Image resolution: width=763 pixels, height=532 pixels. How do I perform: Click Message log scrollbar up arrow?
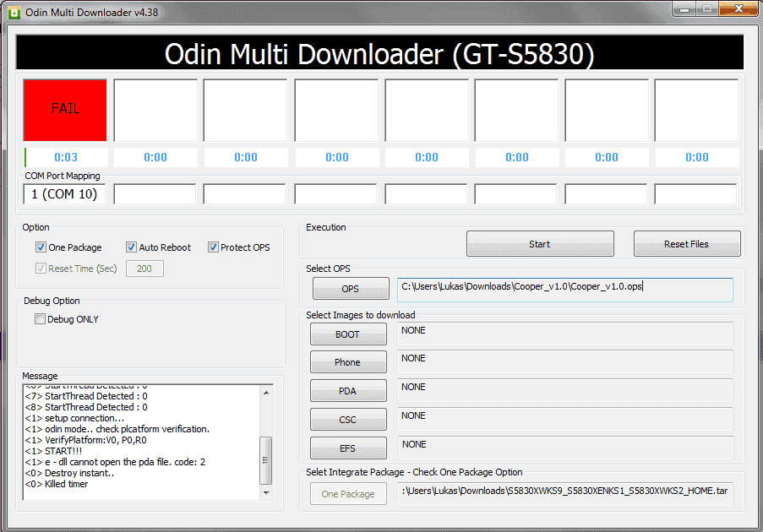pos(266,392)
